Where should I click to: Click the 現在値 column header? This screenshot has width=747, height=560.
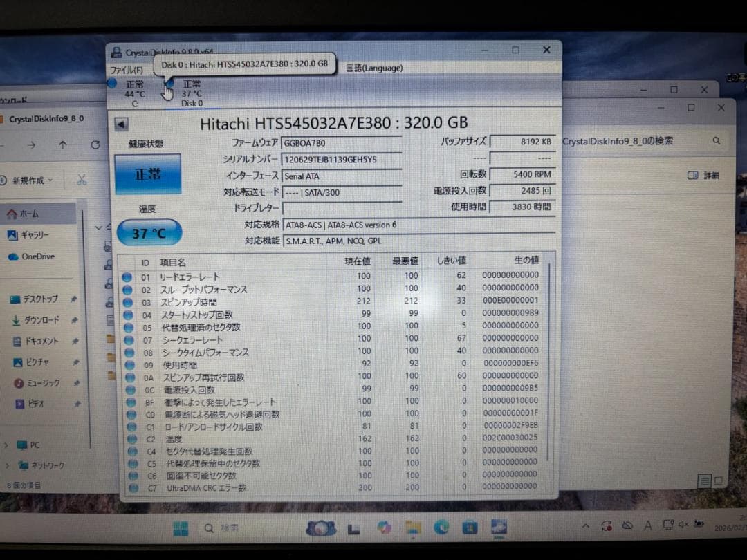(358, 261)
